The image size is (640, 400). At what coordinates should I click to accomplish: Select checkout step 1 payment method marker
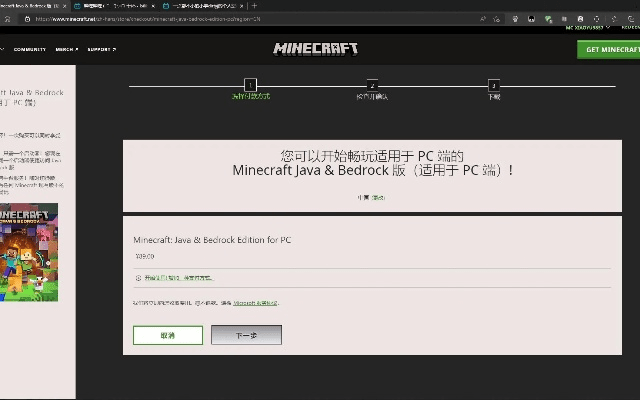click(x=250, y=85)
